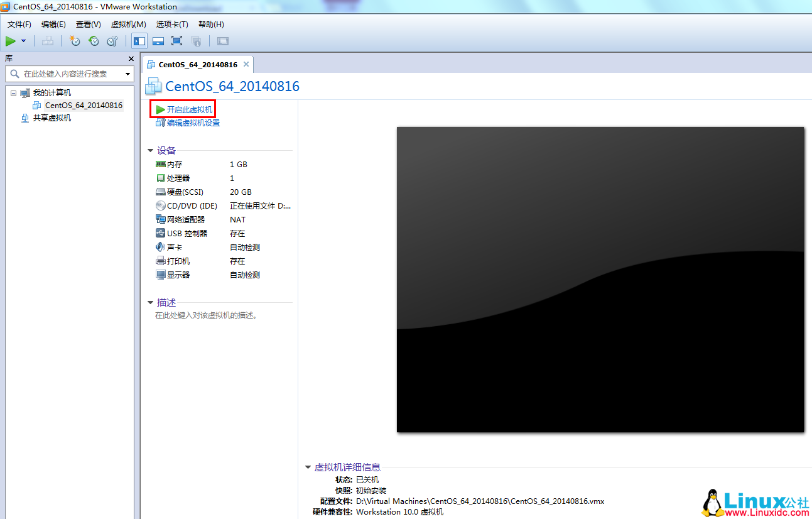
Task: Close the CentOS_64_20140816 tab
Action: 246,64
